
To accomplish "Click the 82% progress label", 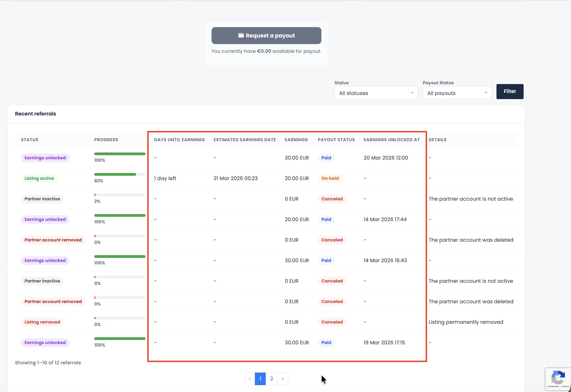I will pos(99,181).
